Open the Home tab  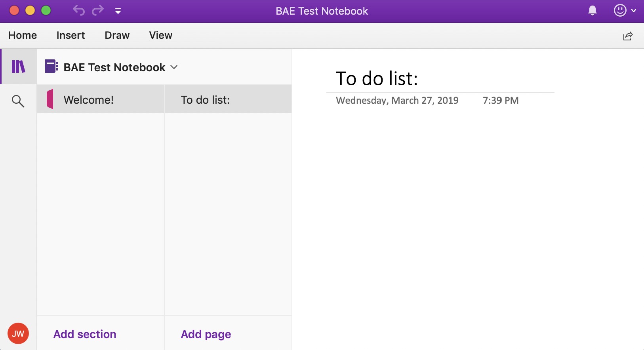(23, 35)
